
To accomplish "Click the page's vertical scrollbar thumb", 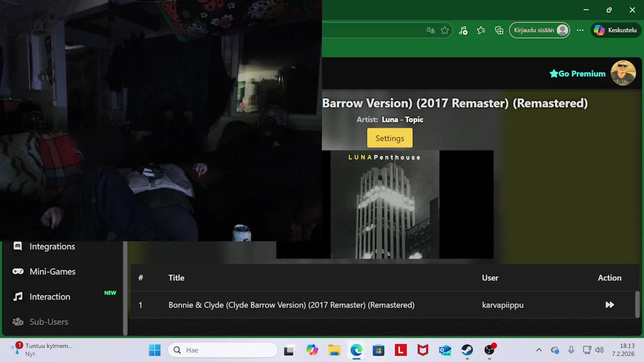I will 637,304.
